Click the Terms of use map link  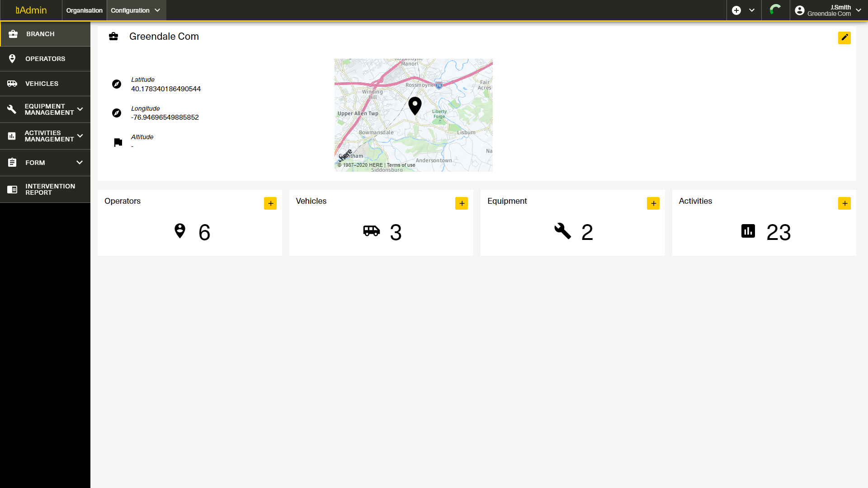coord(401,165)
